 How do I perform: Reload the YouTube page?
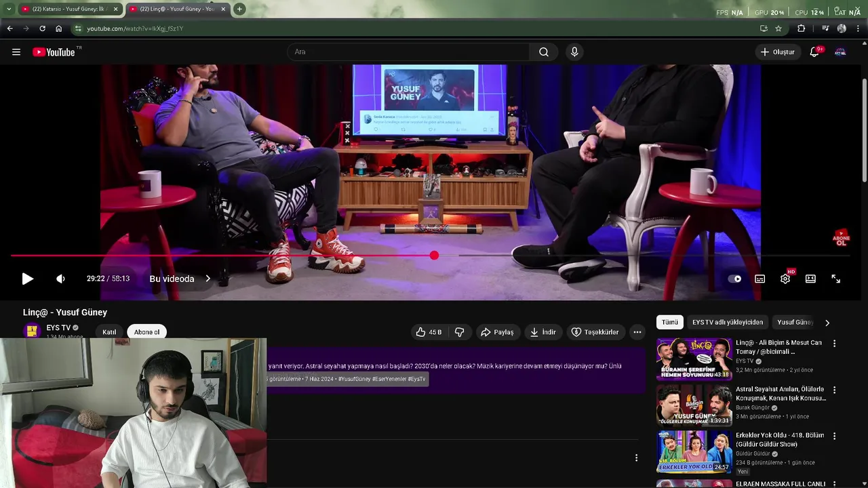click(43, 28)
